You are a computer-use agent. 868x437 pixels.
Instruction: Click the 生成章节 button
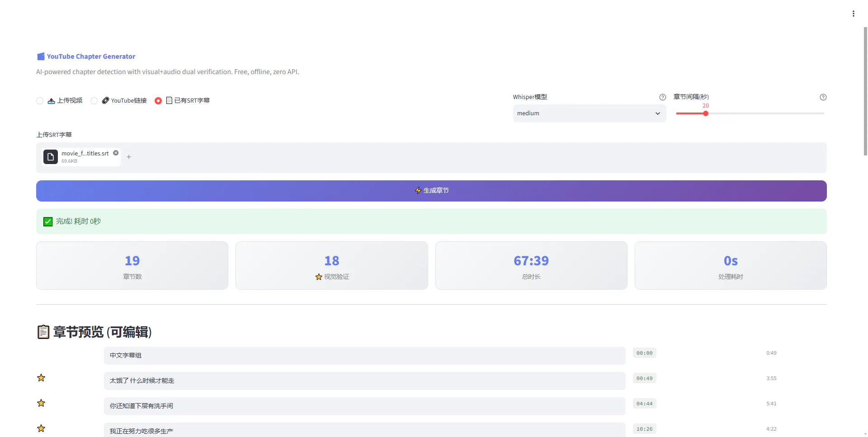click(x=431, y=191)
